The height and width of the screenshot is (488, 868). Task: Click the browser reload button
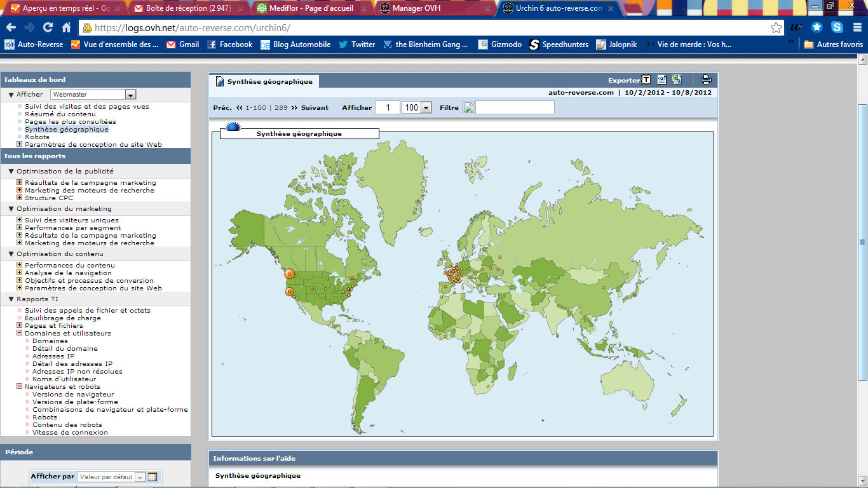48,27
